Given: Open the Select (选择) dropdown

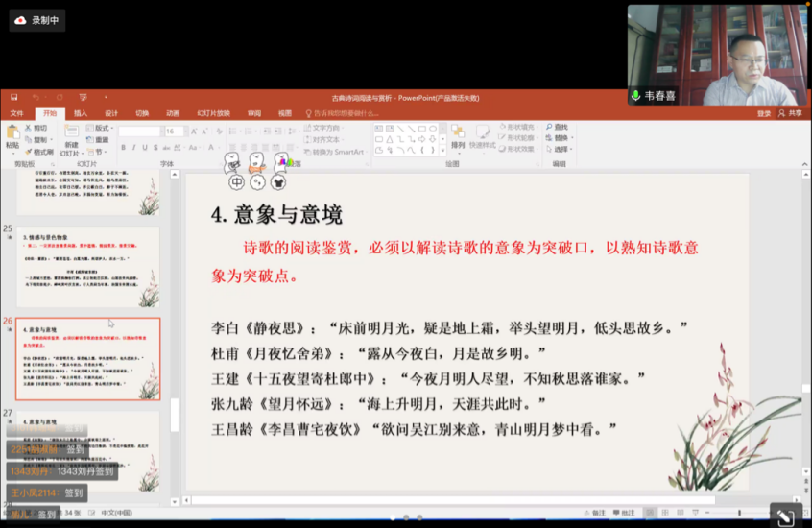Looking at the screenshot, I should point(560,149).
